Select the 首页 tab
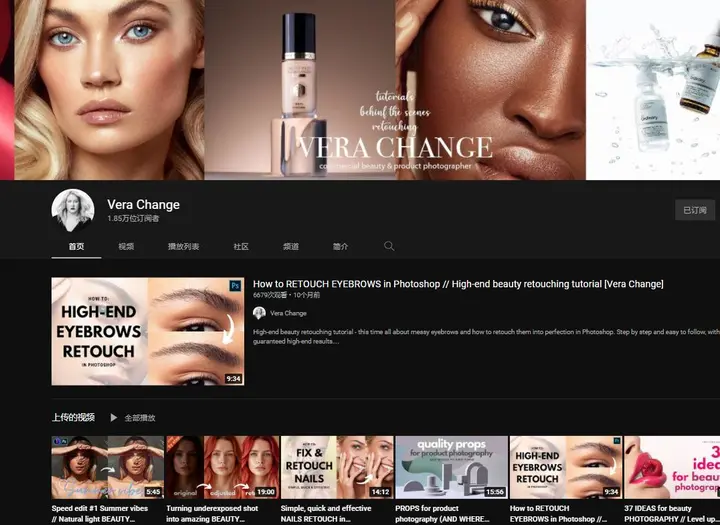Screen dimensions: 720x525 coord(76,247)
